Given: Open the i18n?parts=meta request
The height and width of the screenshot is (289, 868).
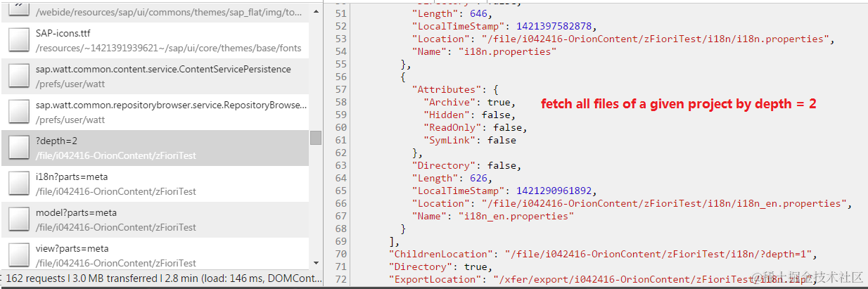Looking at the screenshot, I should [72, 177].
